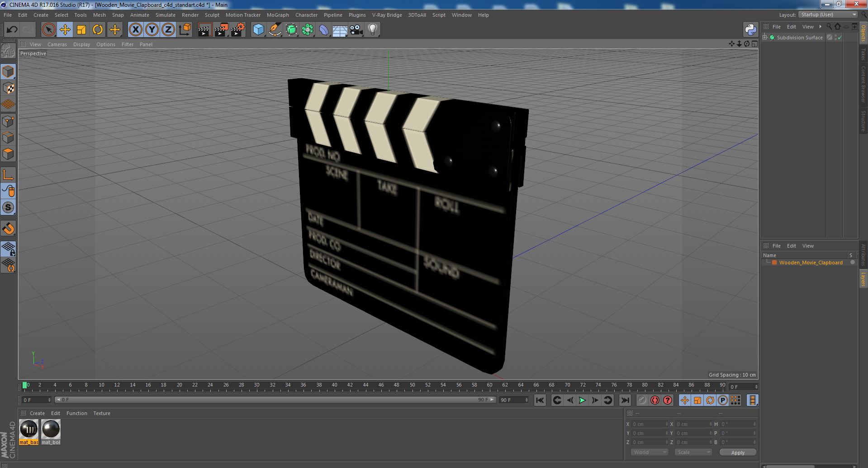868x468 pixels.
Task: Enable Points mode in sidebar
Action: pyautogui.click(x=8, y=121)
